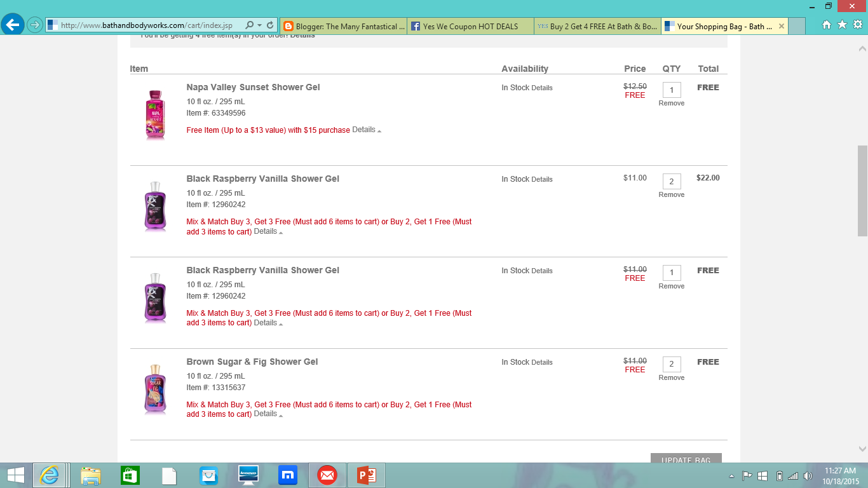Screen dimensions: 868x488
Task: Close the Your Shopping Bag tab
Action: [782, 27]
